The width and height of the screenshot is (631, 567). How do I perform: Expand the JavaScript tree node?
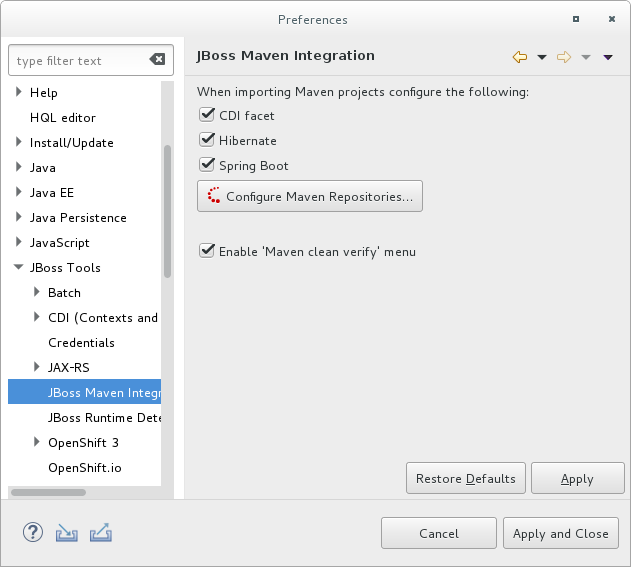click(x=19, y=242)
